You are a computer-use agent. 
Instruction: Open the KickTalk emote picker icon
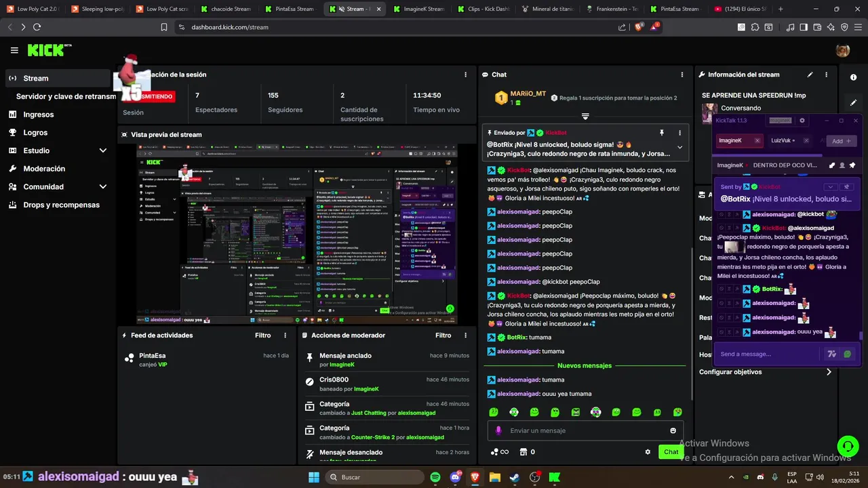[847, 354]
